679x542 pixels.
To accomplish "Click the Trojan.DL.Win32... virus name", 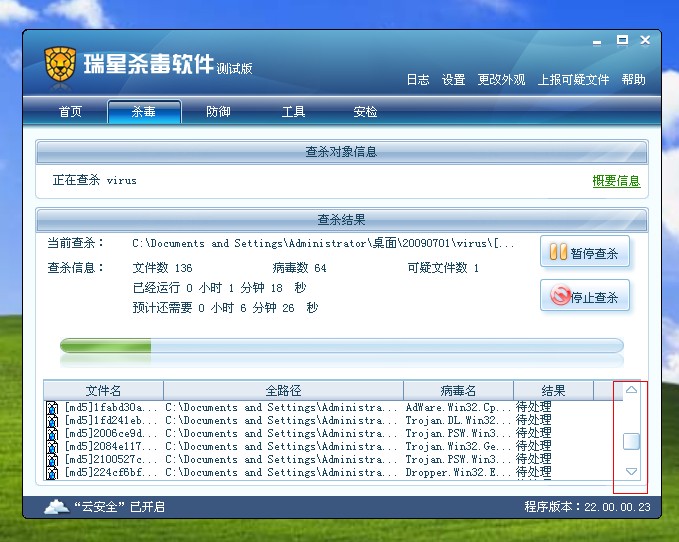I will click(458, 421).
